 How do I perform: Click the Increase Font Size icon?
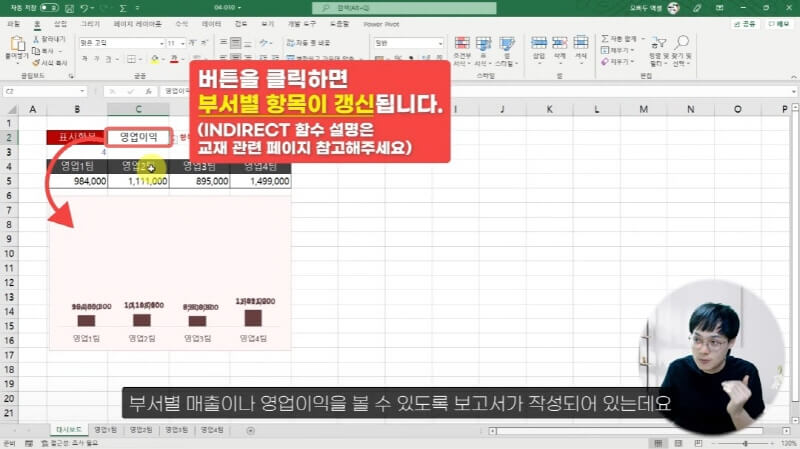click(x=192, y=43)
